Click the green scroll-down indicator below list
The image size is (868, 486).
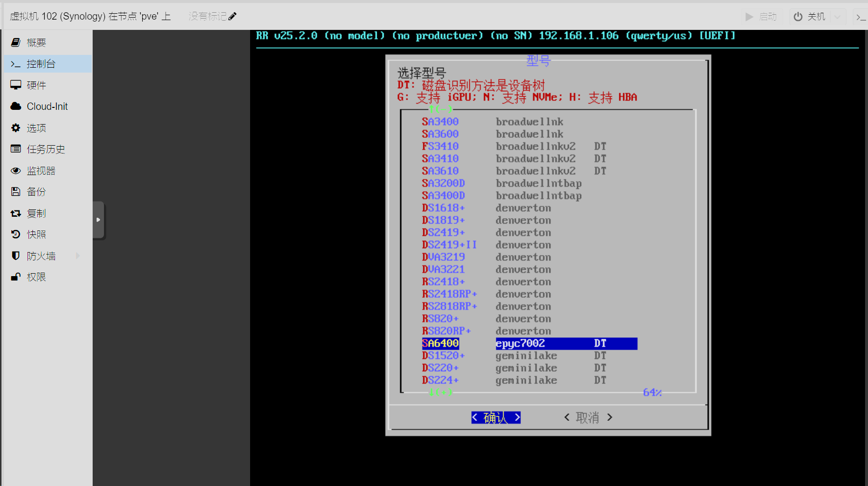[x=441, y=392]
